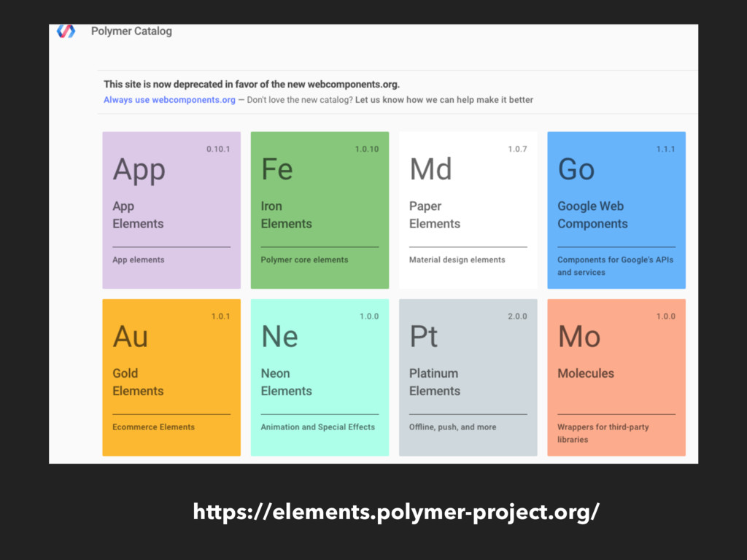Click the large Au symbol

[130, 337]
